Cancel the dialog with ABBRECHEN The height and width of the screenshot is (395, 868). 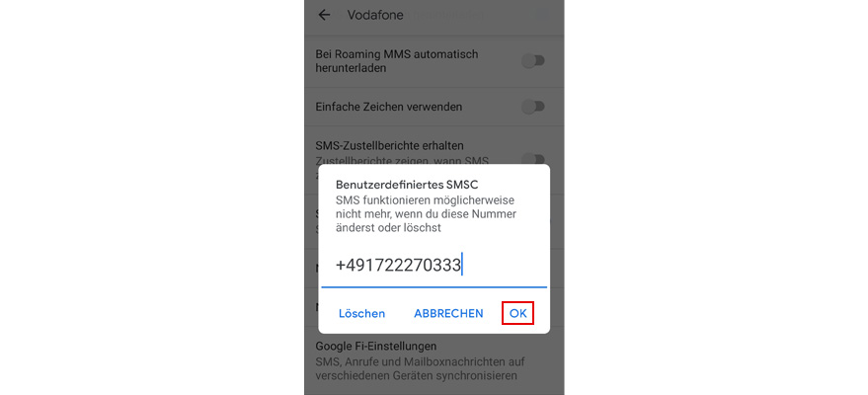pos(448,314)
